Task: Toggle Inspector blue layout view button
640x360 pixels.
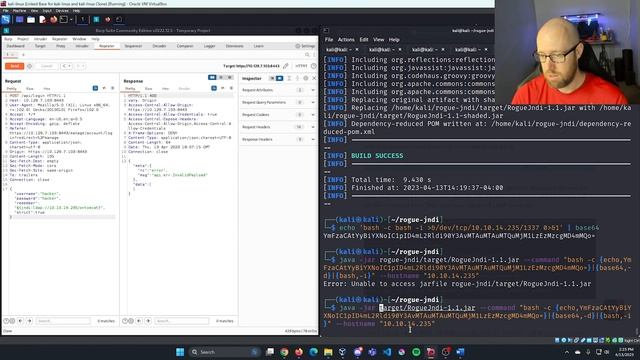Action: tap(280, 78)
